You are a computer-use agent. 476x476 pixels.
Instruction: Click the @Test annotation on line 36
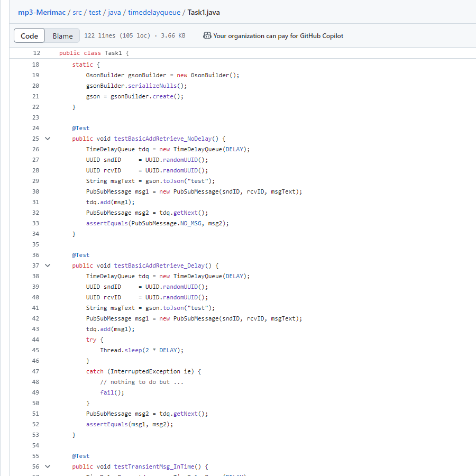coord(81,255)
